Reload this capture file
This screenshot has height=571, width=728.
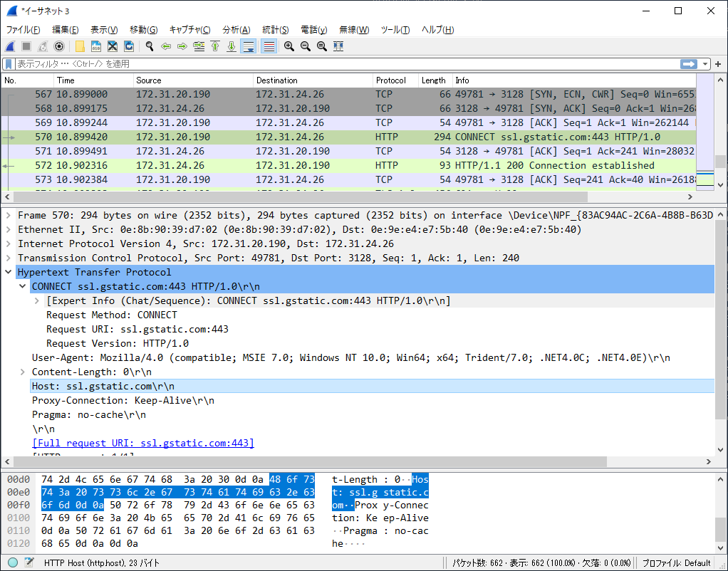(x=129, y=46)
